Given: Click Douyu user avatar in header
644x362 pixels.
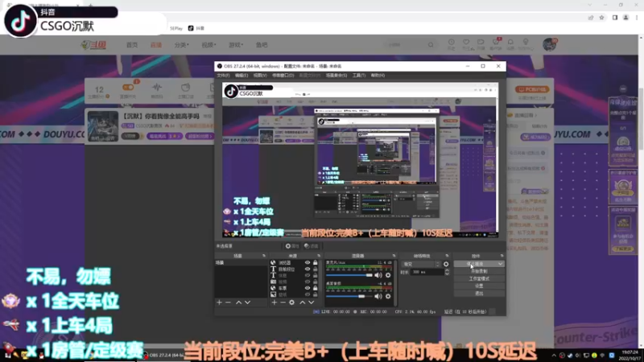Looking at the screenshot, I should [x=549, y=44].
